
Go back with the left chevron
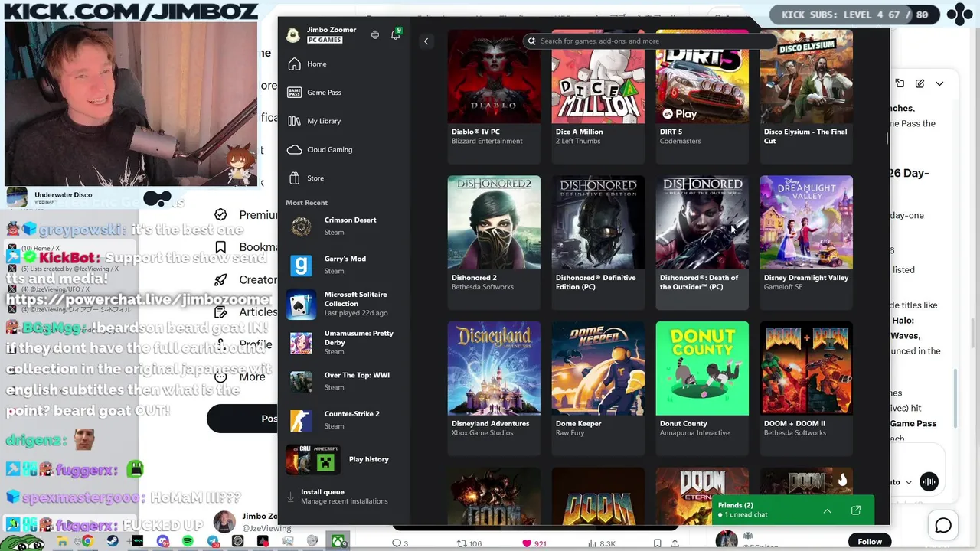click(x=426, y=41)
